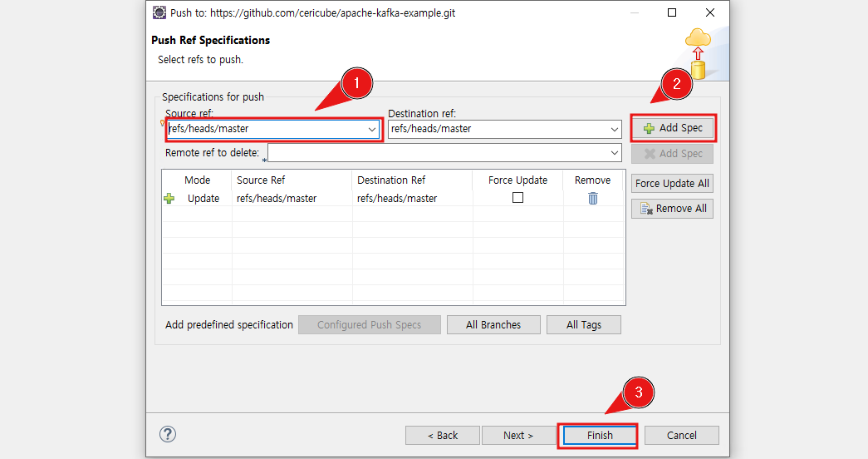Screen dimensions: 868x459
Task: Click All Tags button
Action: coord(583,325)
